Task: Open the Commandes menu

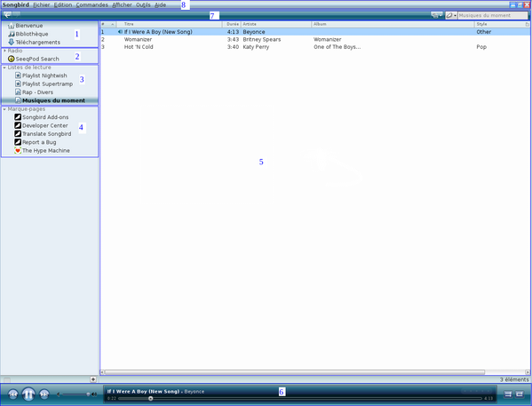Action: (92, 4)
